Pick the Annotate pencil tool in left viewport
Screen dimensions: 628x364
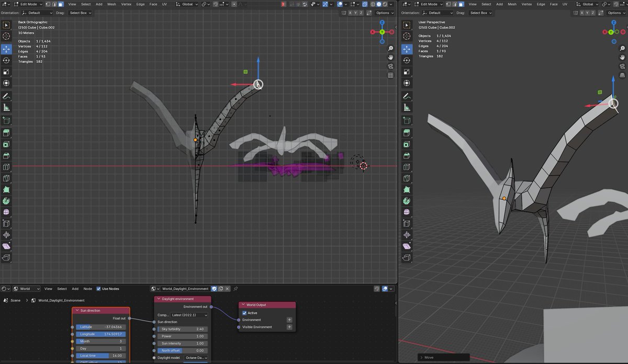tap(6, 97)
